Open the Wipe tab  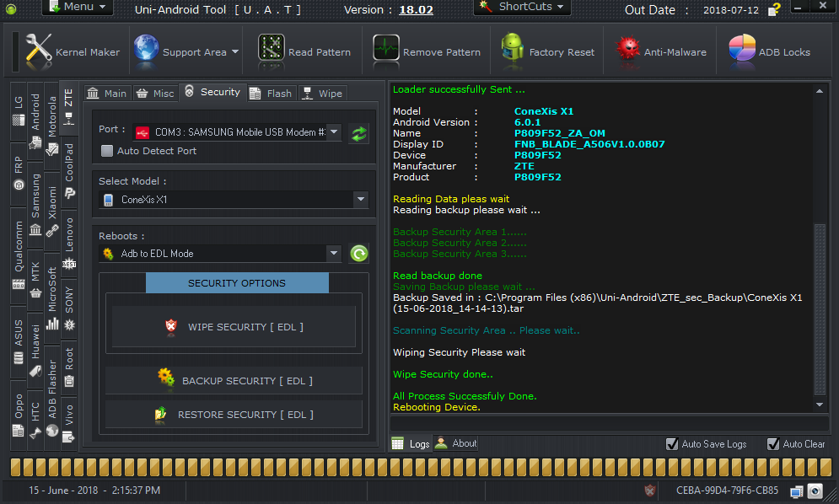323,93
